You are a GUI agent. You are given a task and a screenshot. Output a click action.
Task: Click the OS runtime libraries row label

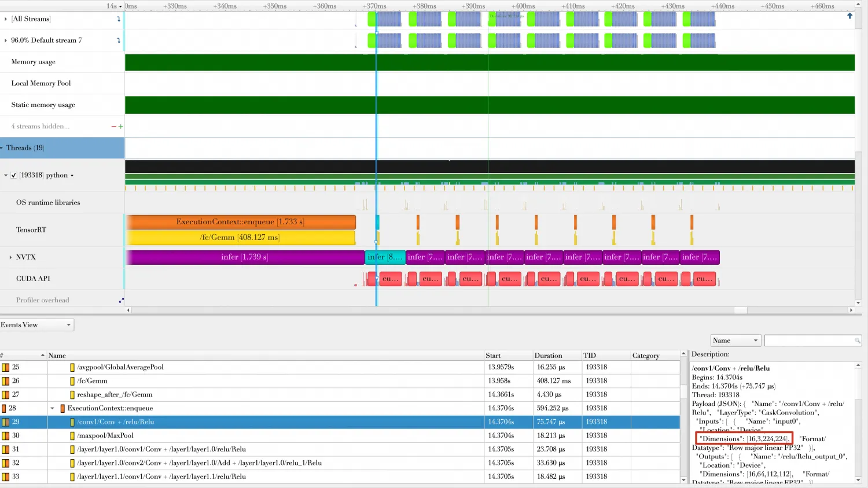point(48,202)
